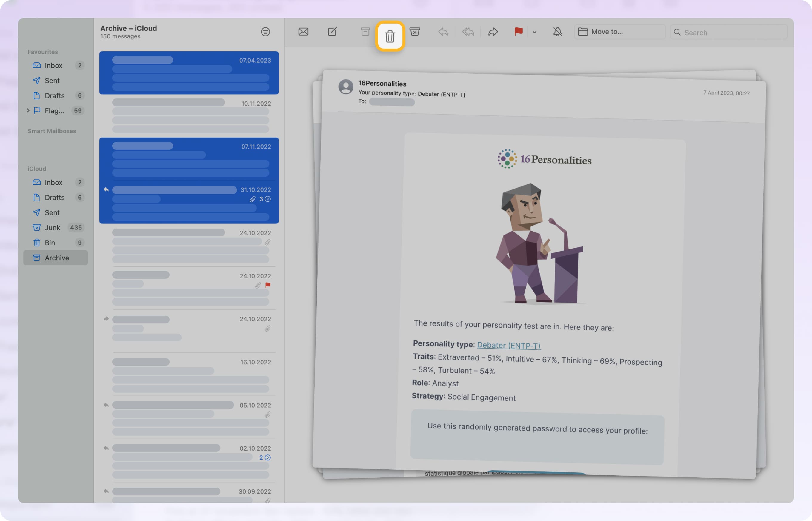Open iCloud Sent mailbox

pos(56,212)
